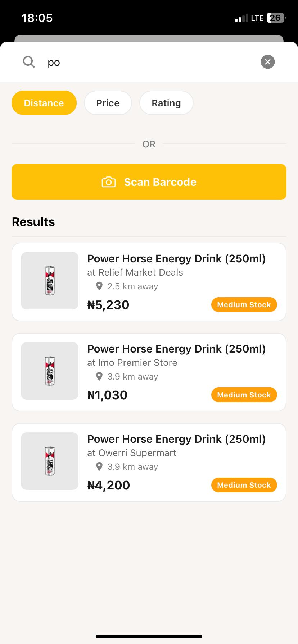Viewport: 298px width, 644px height.
Task: Tap the search magnifier icon
Action: [x=29, y=62]
